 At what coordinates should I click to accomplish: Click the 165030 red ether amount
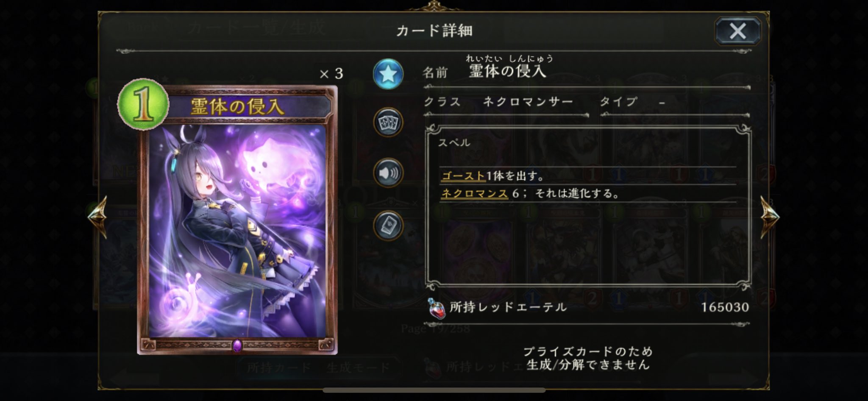tap(725, 307)
